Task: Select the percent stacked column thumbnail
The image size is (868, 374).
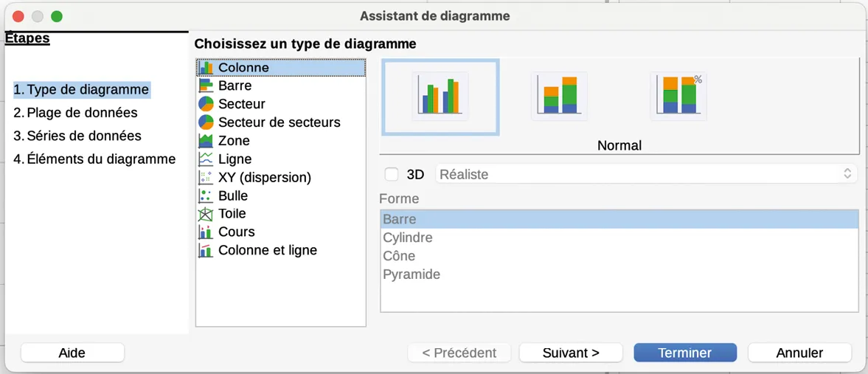Action: click(x=678, y=97)
